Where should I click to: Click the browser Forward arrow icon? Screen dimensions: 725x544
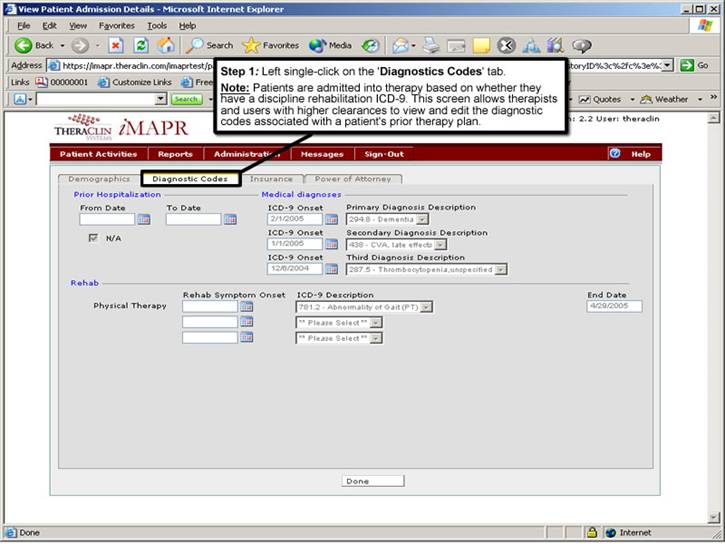coord(80,45)
